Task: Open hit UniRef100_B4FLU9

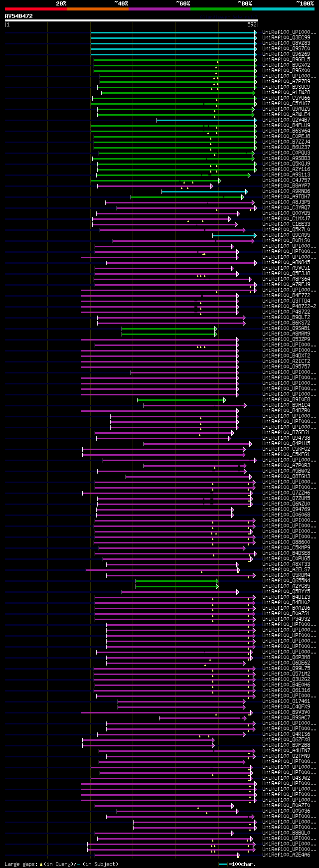Action: pos(286,125)
